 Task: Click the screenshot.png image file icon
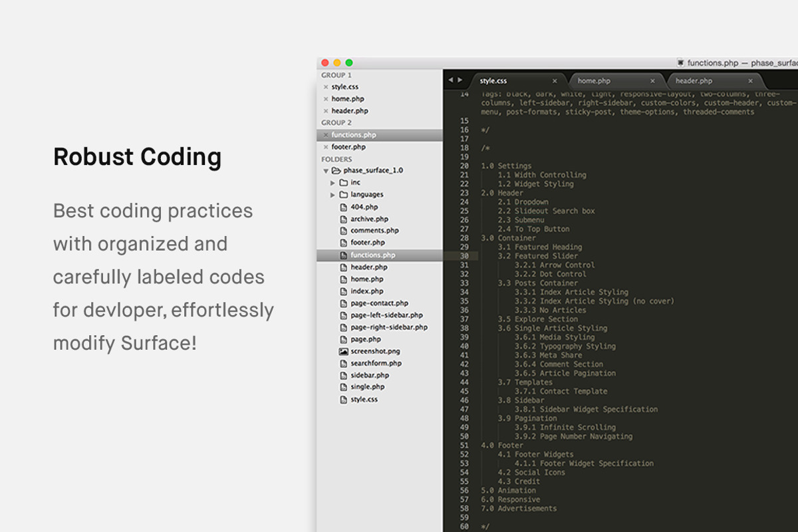[x=343, y=351]
